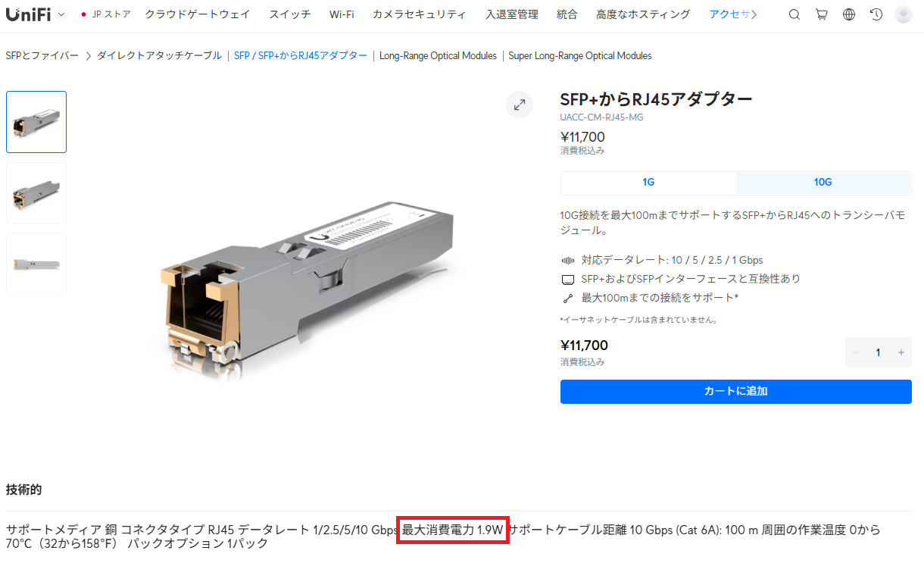Viewport: 924px width, 563px height.
Task: Select the 10G variant option
Action: (x=823, y=183)
